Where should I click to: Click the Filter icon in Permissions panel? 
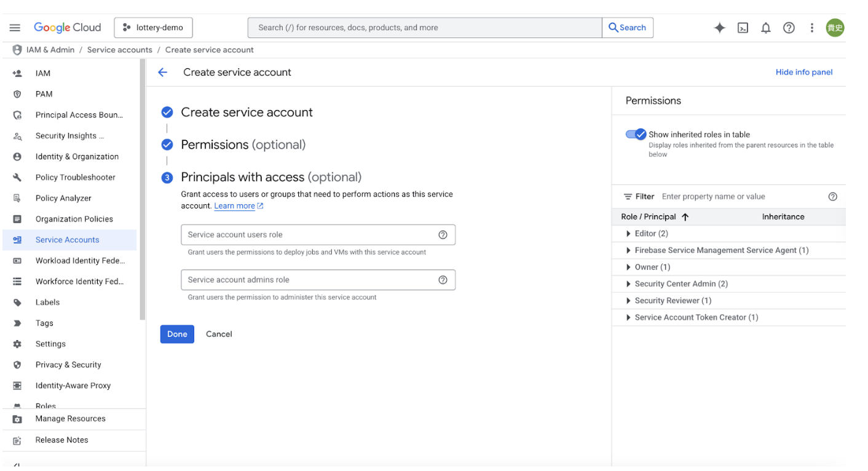628,197
